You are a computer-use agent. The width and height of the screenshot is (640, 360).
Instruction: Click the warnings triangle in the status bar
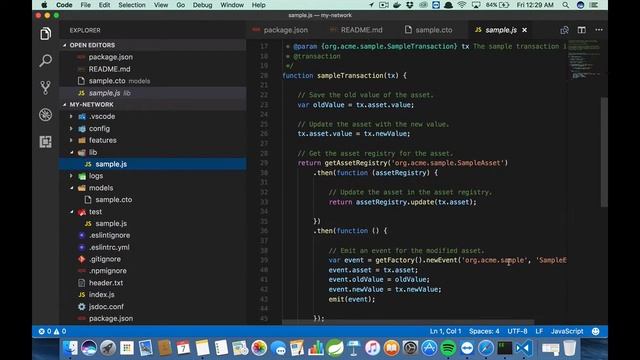[56, 331]
